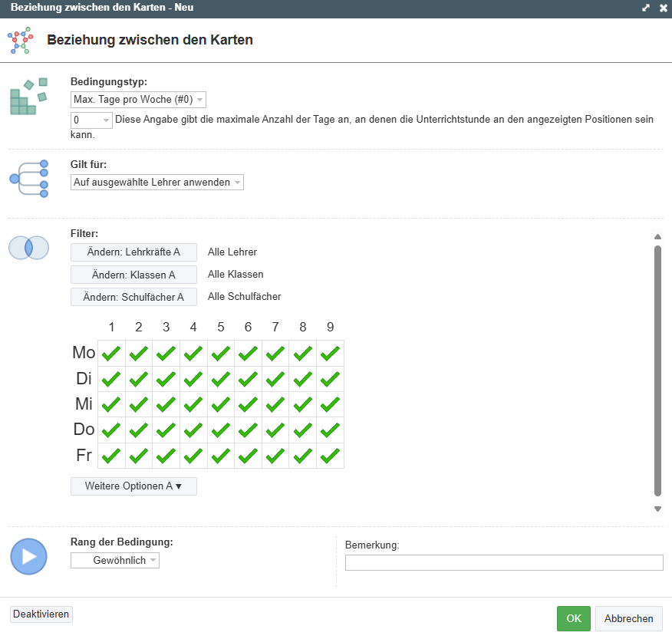Toggle the Di period 2 checkmark
The height and width of the screenshot is (639, 672).
[139, 379]
